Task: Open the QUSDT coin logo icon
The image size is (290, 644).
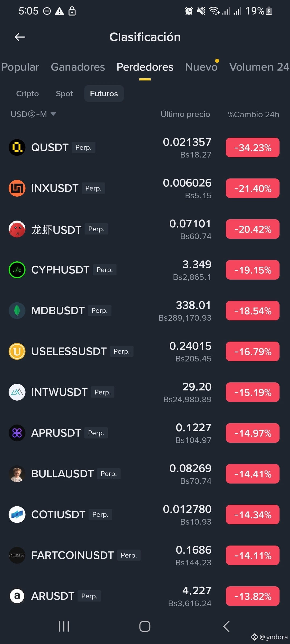Action: (x=17, y=147)
